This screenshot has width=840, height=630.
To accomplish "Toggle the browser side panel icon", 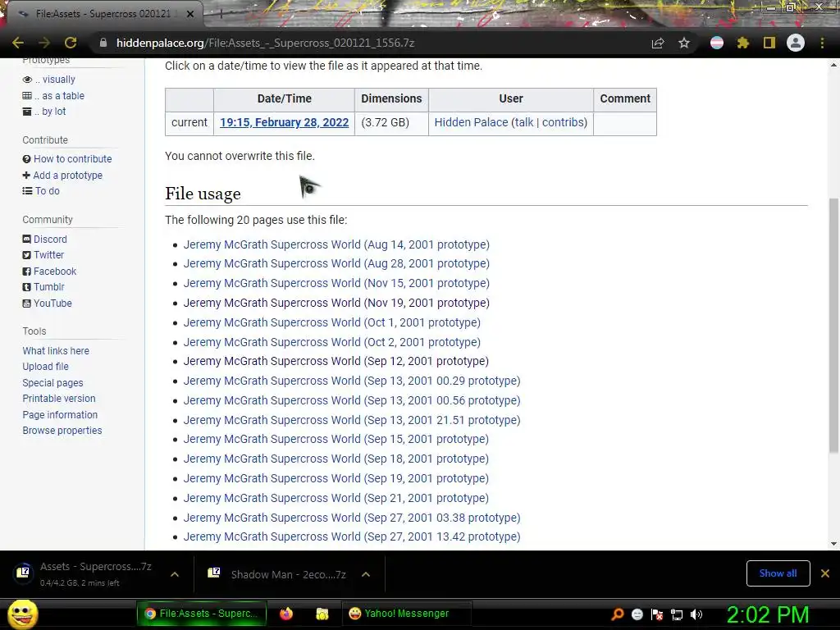I will coord(769,43).
